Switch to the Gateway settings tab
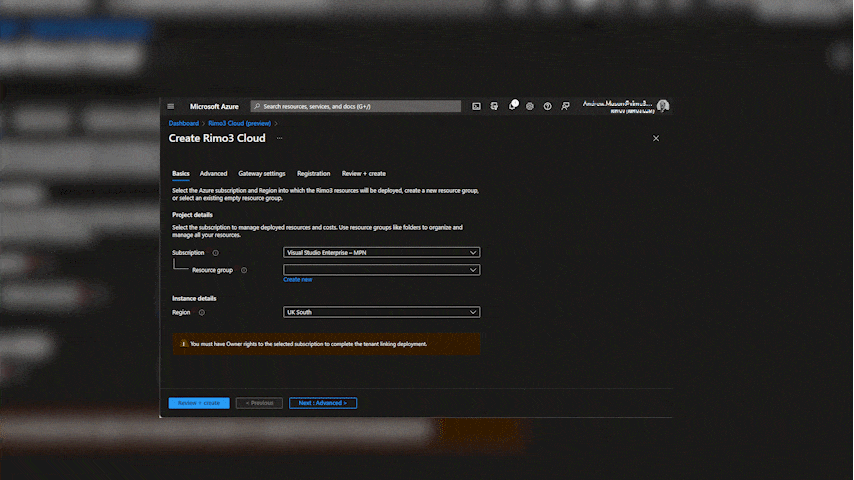The image size is (854, 480). click(261, 174)
